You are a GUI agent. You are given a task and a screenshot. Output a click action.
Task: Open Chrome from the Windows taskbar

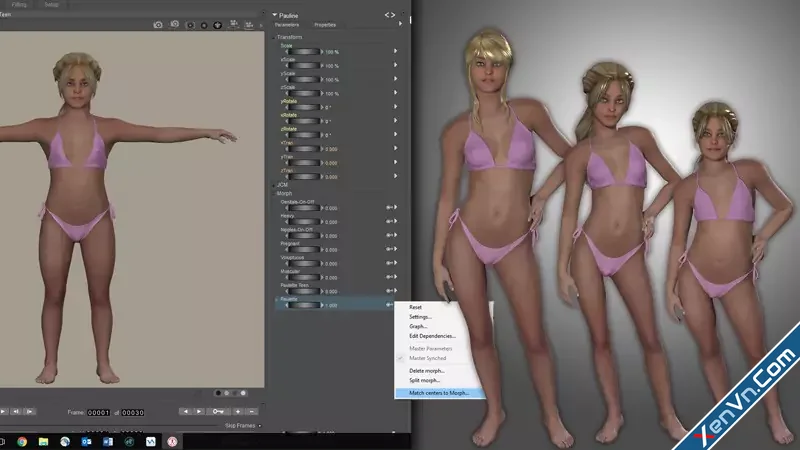click(22, 442)
